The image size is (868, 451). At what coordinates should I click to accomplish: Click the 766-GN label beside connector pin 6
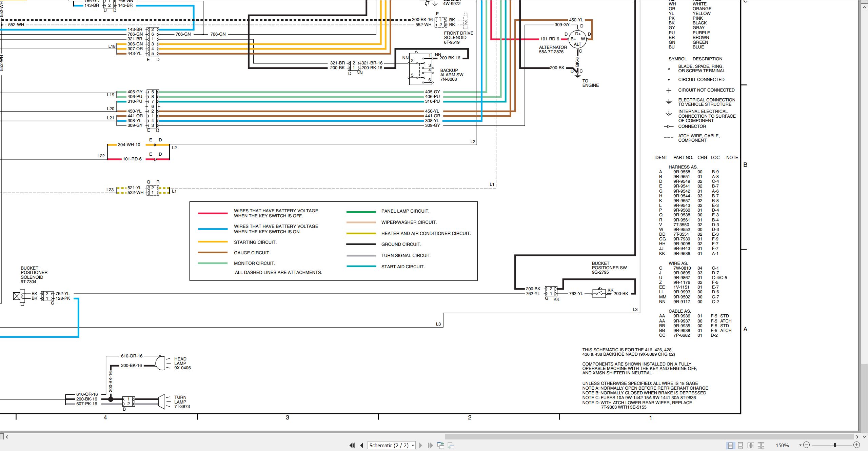tap(135, 34)
